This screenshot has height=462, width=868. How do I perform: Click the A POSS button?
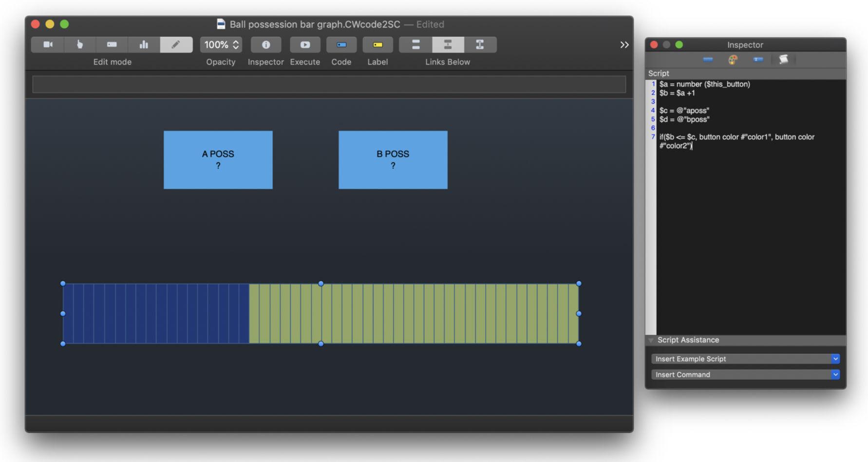(218, 160)
